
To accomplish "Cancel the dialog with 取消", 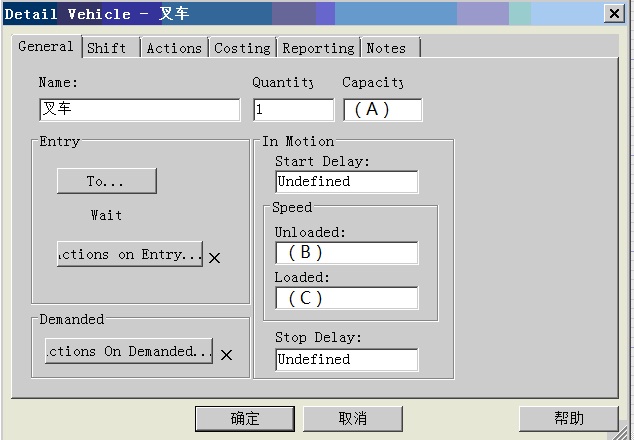I will point(353,418).
